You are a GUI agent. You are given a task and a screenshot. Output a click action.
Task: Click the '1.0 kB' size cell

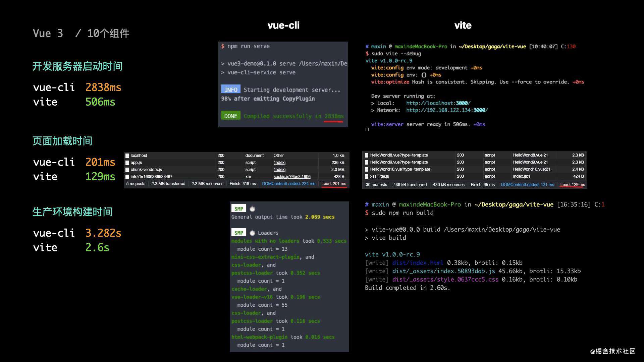coord(338,156)
